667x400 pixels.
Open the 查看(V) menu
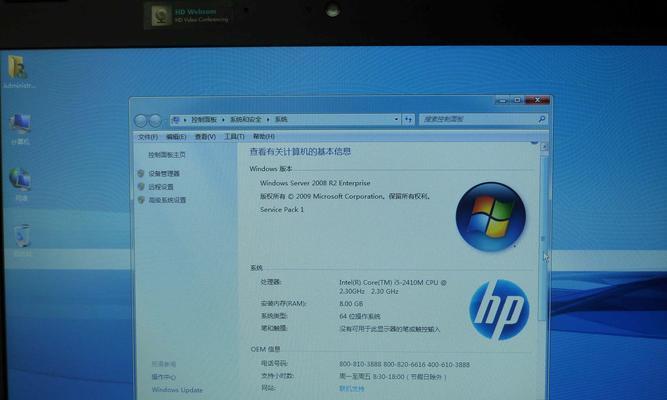(205, 137)
